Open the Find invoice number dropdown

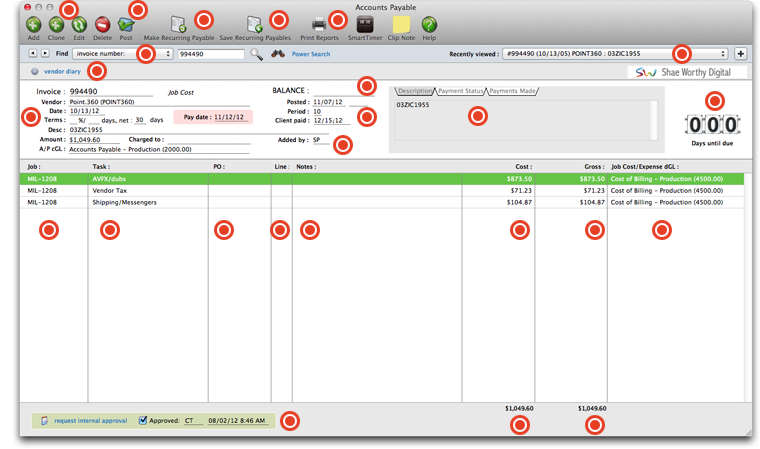coord(122,54)
